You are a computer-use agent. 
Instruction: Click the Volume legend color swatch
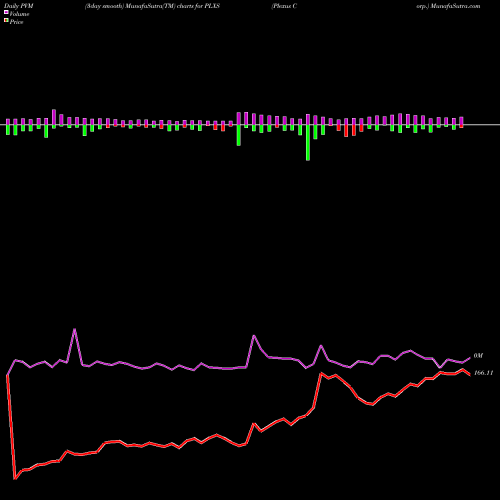[6, 12]
